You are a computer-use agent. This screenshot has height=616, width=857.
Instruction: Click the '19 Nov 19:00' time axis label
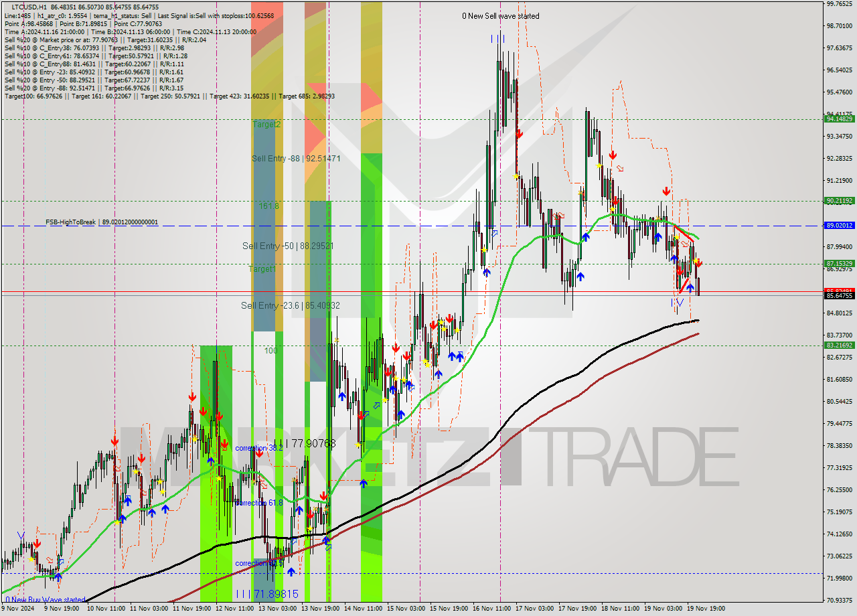(707, 609)
